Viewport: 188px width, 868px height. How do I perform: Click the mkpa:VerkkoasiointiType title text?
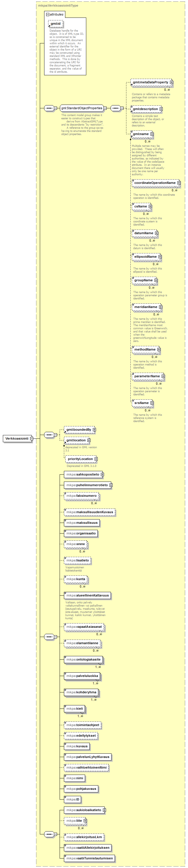[x=58, y=5]
